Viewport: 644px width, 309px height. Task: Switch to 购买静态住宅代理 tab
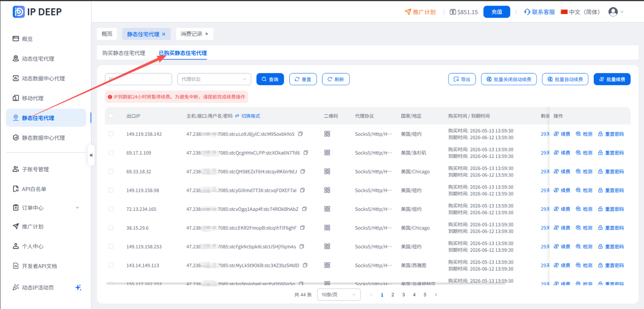124,53
